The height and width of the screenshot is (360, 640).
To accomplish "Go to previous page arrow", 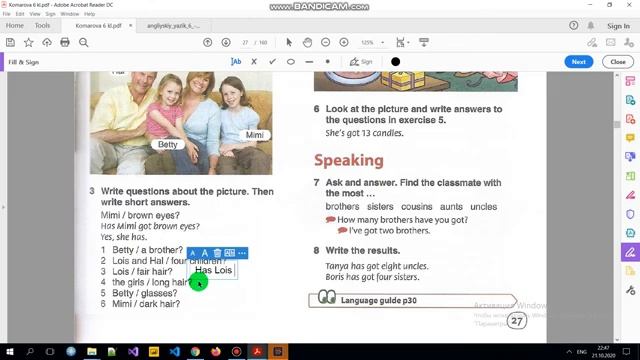I will [207, 42].
